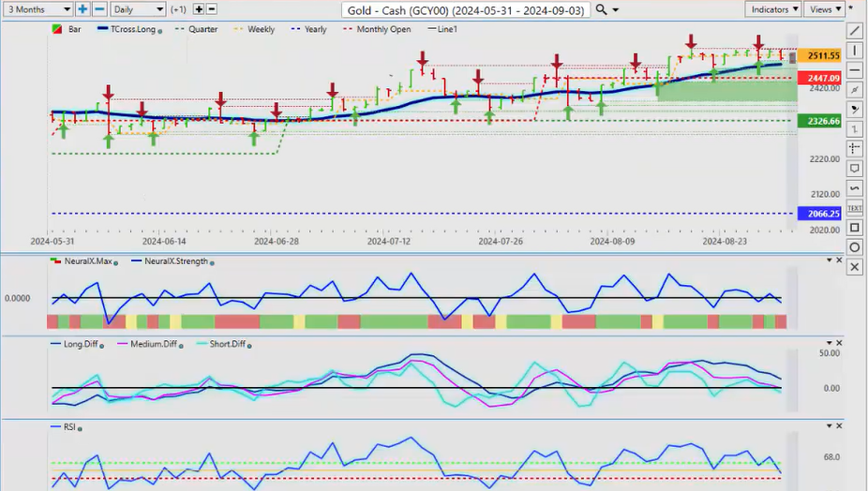
Task: Click the plus button after the range dropdown
Action: (82, 9)
